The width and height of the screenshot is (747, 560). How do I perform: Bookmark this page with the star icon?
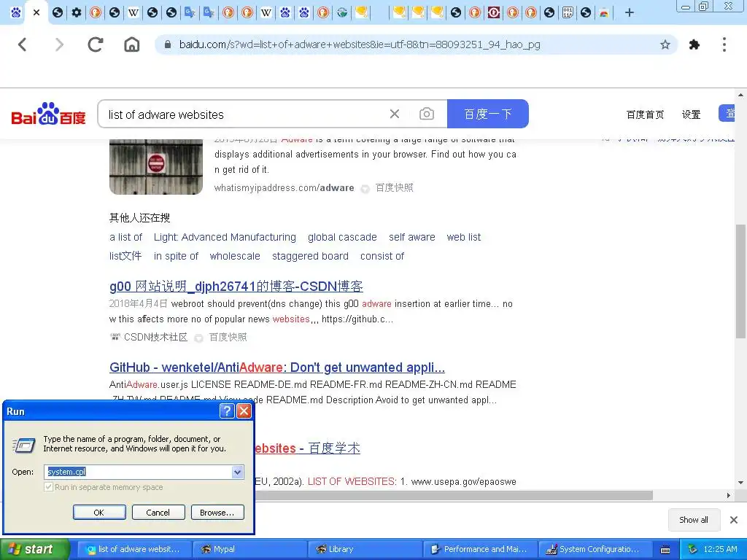(x=665, y=44)
